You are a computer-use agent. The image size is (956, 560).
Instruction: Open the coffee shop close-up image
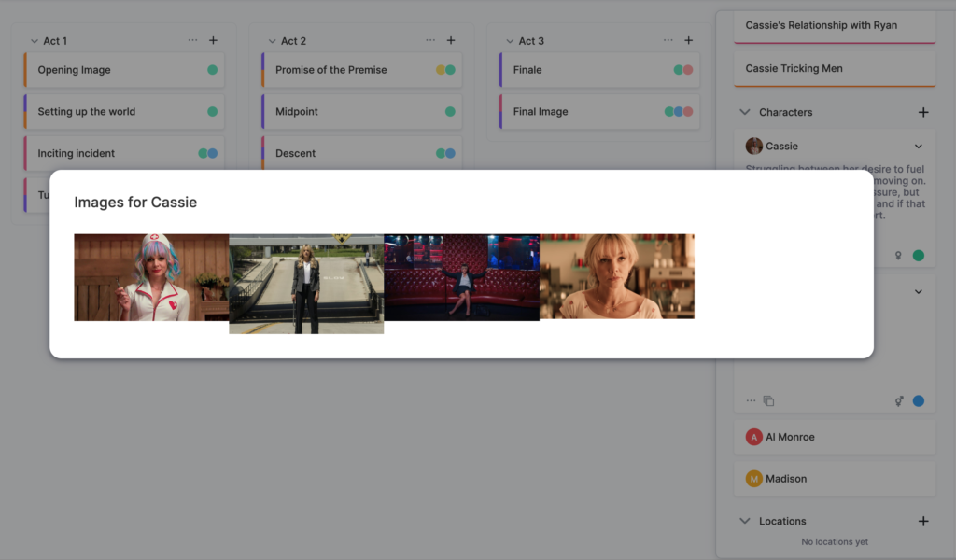(x=617, y=276)
